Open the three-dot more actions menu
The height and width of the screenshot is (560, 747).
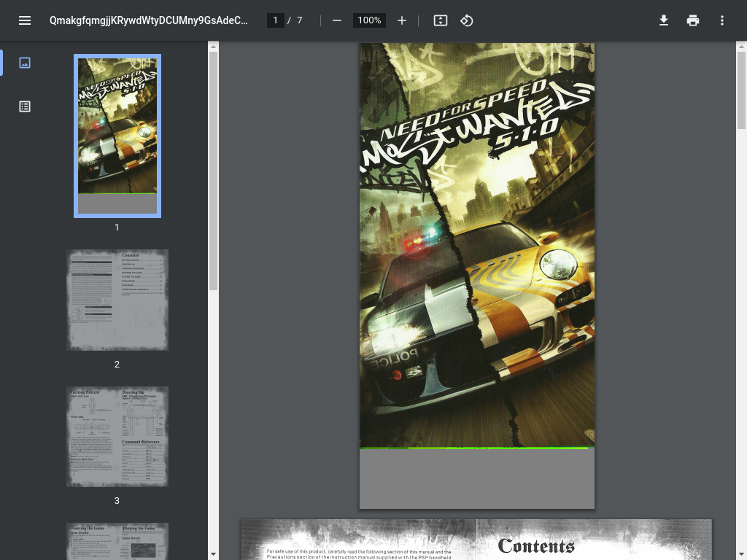pos(722,20)
